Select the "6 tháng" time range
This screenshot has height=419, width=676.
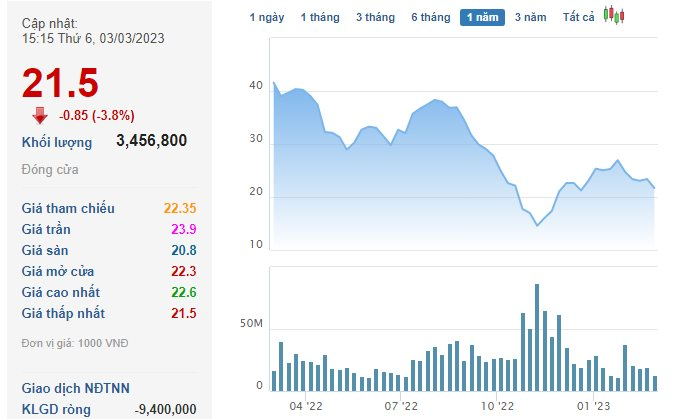click(430, 17)
